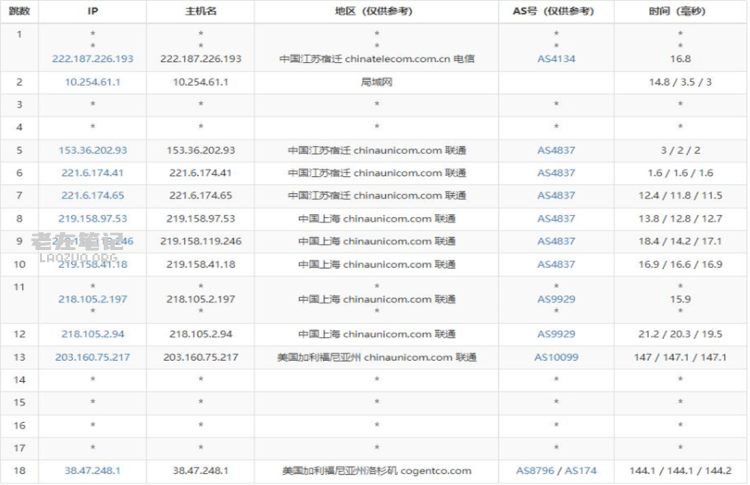Select IP link 221.6.174.65
Screen dimensions: 750x485
[92, 196]
